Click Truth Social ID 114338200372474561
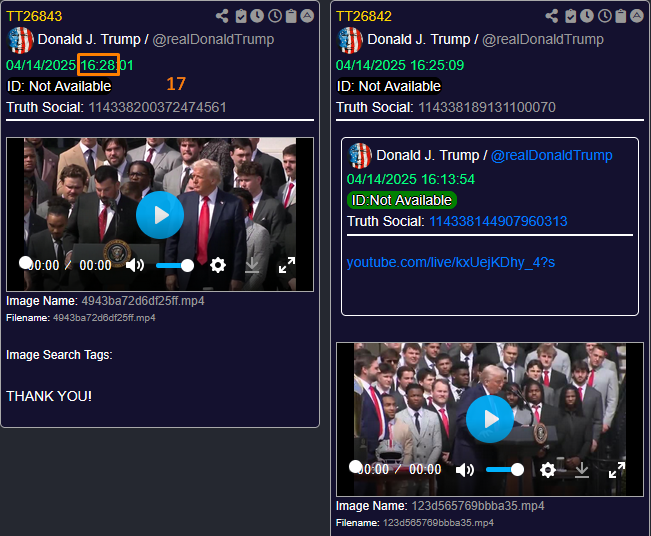Viewport: 651px width, 536px height. coord(157,108)
